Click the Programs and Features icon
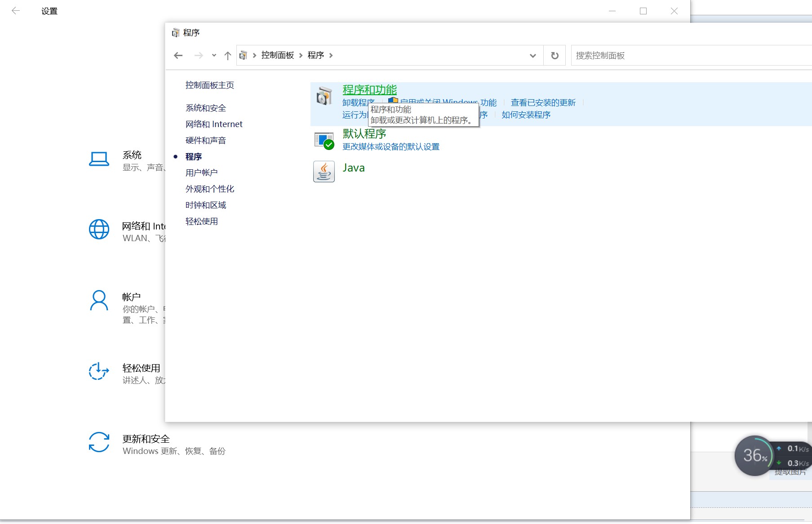 [x=324, y=96]
